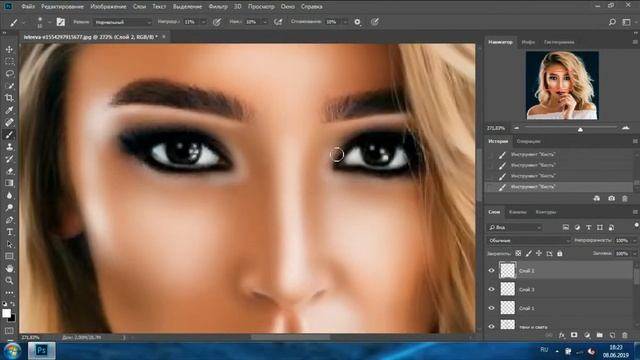Toggle pressure for opacity button
640x360 pixels.
(x=217, y=22)
